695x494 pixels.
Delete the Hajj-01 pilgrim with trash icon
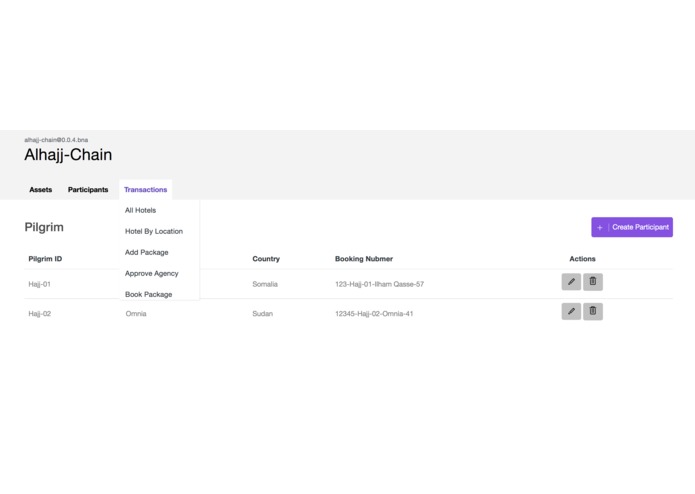pyautogui.click(x=593, y=282)
